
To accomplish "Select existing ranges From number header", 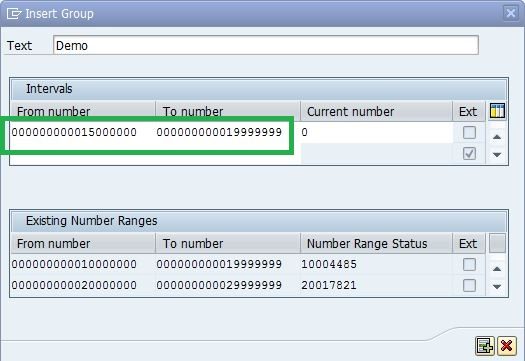I will pos(83,243).
